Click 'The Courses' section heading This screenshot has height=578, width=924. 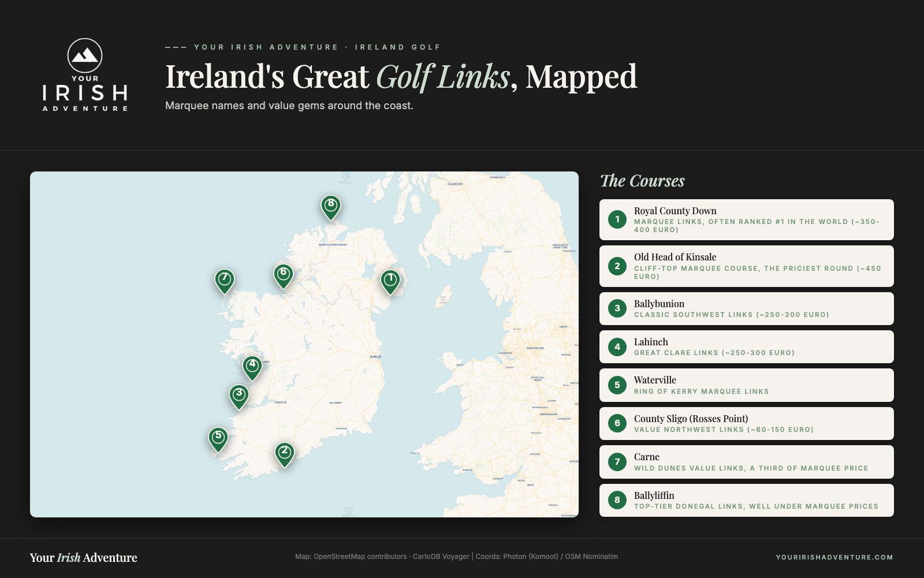642,181
